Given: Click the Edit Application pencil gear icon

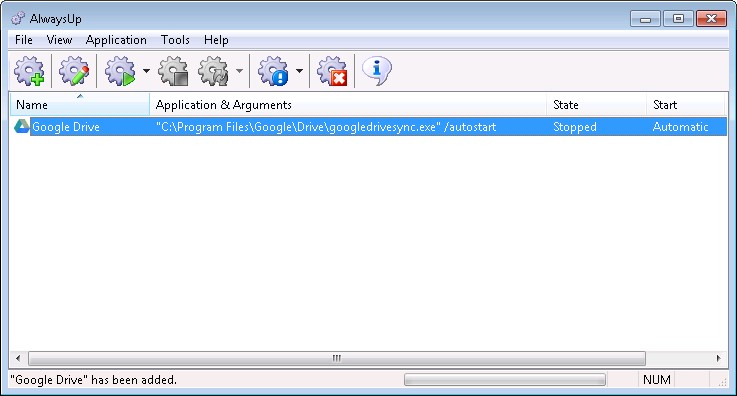Looking at the screenshot, I should (74, 71).
